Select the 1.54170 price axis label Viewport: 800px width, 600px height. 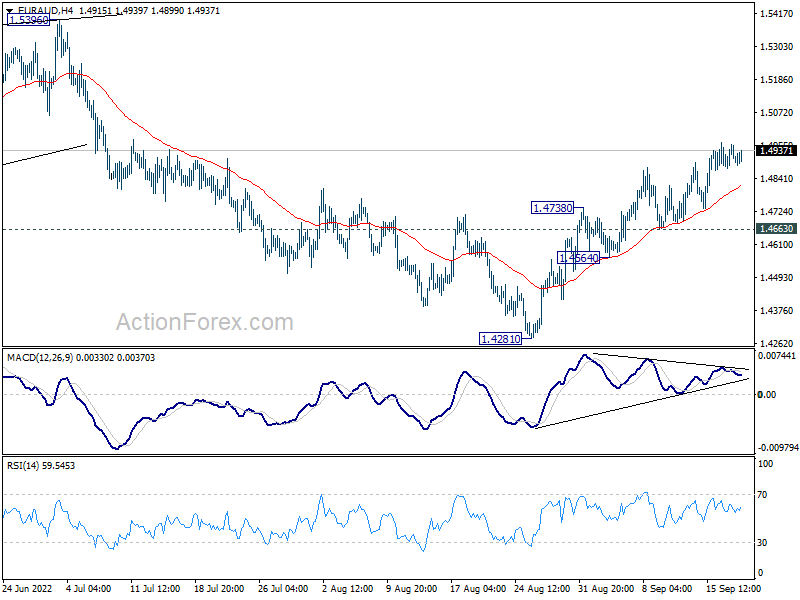tap(776, 14)
